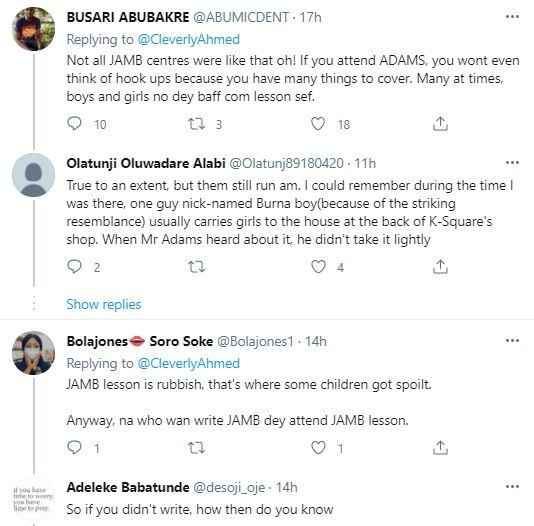Open more options on Olatunji's tweet
The height and width of the screenshot is (526, 534).
512,163
